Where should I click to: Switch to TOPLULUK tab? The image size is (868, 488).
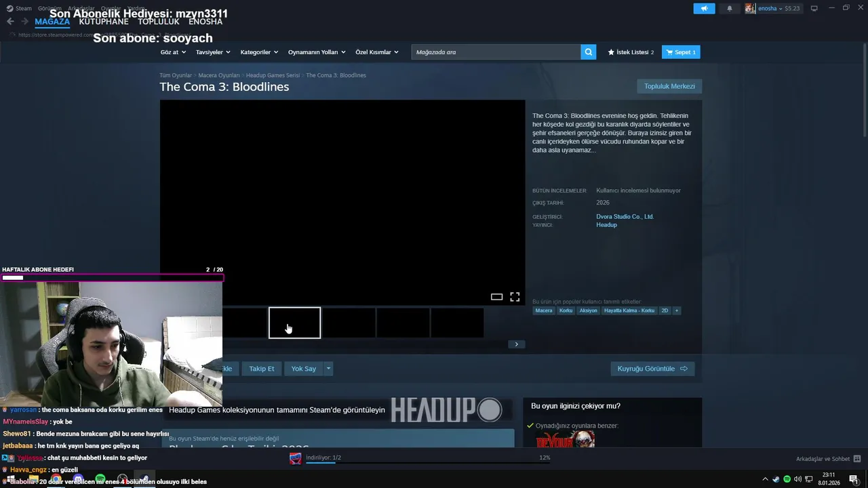(159, 22)
